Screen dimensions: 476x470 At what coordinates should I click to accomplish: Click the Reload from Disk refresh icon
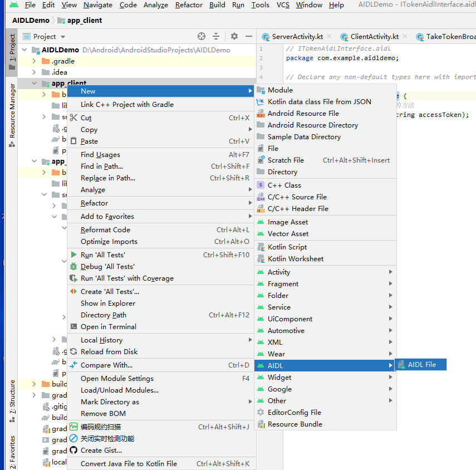pyautogui.click(x=73, y=351)
